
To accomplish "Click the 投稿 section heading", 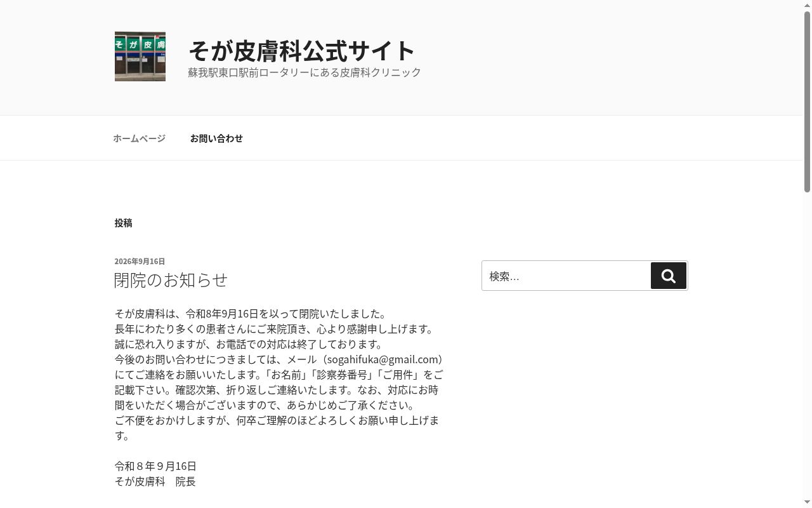I will click(124, 223).
